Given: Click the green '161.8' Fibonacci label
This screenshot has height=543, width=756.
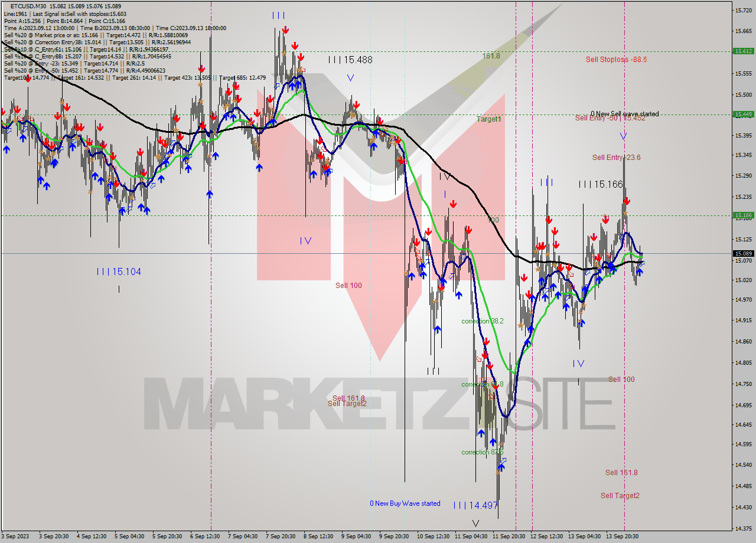Looking at the screenshot, I should pos(491,55).
